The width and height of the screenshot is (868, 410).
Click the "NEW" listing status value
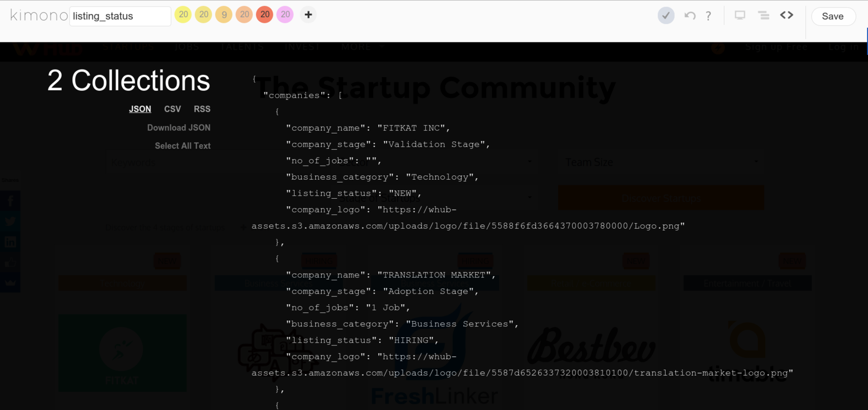pyautogui.click(x=402, y=193)
